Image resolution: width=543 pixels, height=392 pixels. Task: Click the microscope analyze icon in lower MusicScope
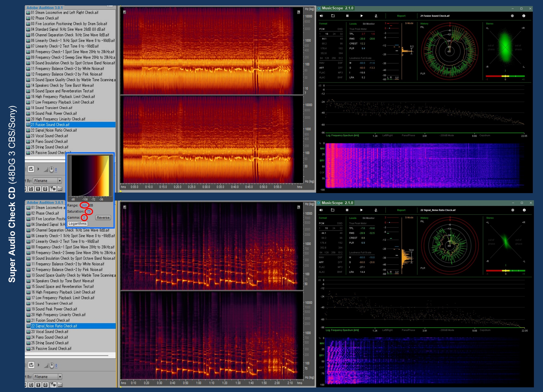click(x=376, y=210)
